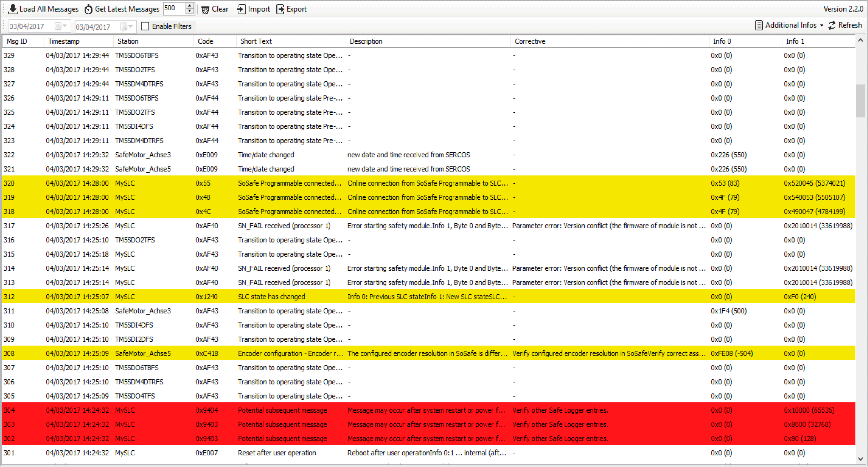Click the Refresh arrows icon

click(x=832, y=25)
